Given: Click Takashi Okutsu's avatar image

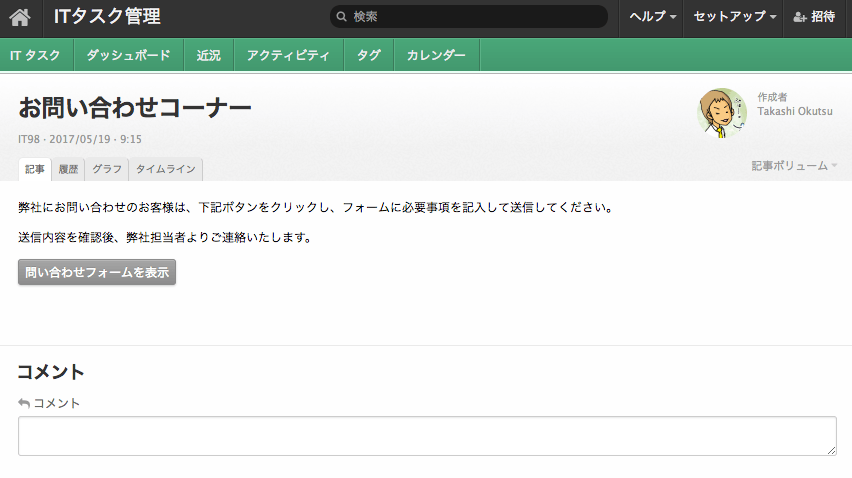Looking at the screenshot, I should click(x=721, y=113).
